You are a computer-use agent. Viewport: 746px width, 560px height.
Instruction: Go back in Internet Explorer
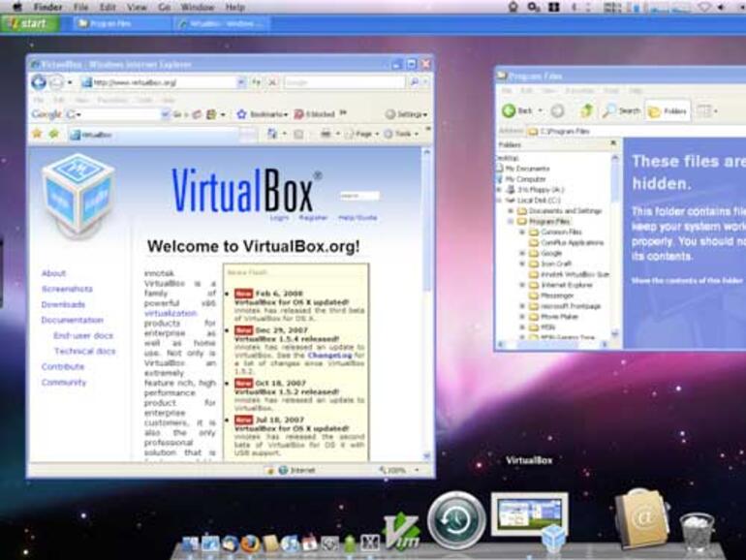coord(39,82)
